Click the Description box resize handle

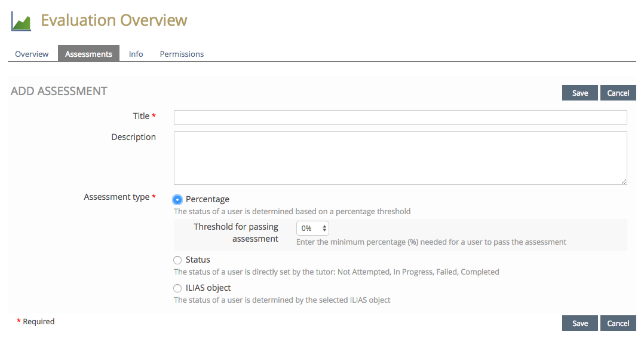pos(624,181)
